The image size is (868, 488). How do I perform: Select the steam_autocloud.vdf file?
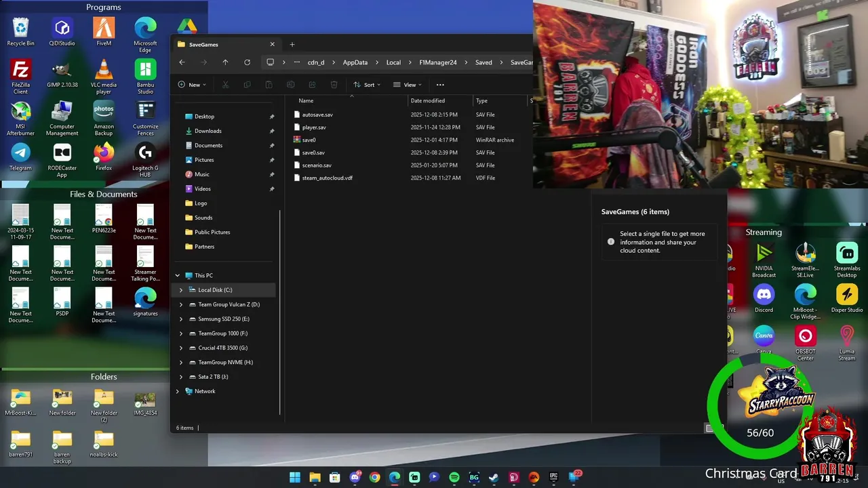click(x=327, y=178)
